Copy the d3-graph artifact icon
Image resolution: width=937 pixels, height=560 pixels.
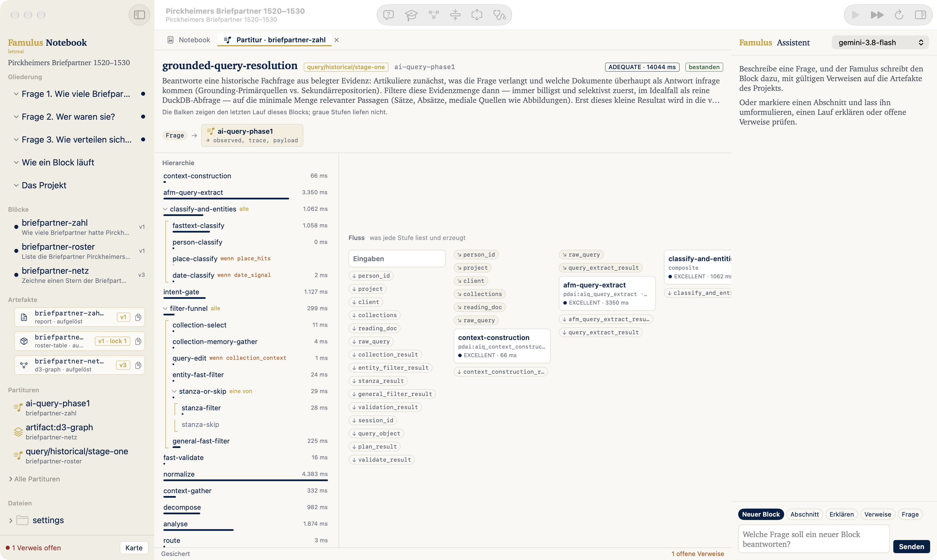(138, 365)
